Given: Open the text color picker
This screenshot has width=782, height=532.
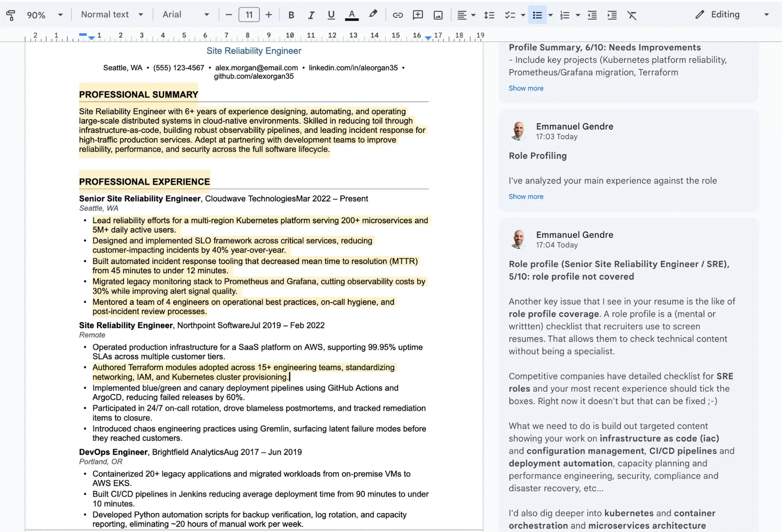Looking at the screenshot, I should 352,15.
